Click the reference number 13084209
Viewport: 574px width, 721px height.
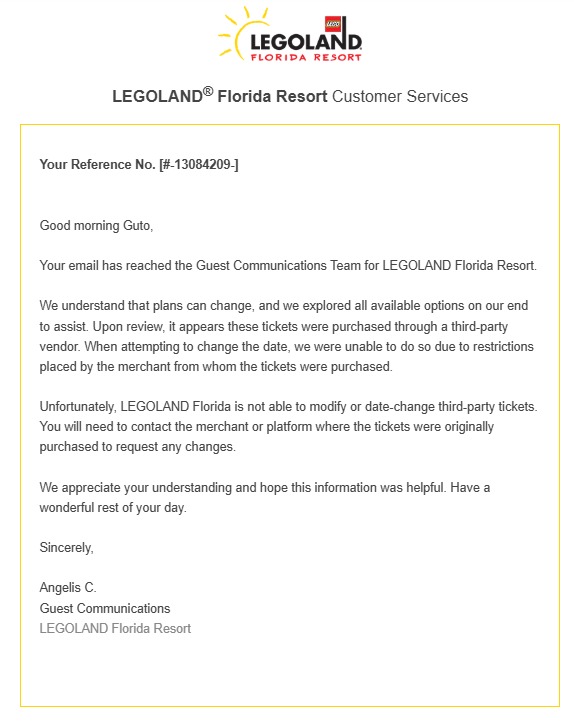[202, 165]
